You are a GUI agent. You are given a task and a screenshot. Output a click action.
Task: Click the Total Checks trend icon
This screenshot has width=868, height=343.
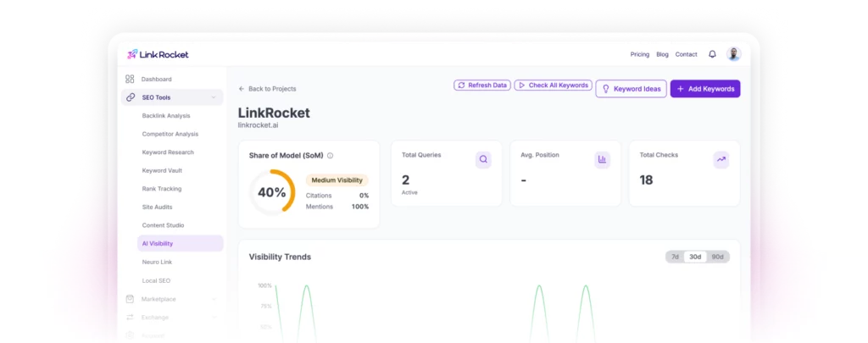721,159
